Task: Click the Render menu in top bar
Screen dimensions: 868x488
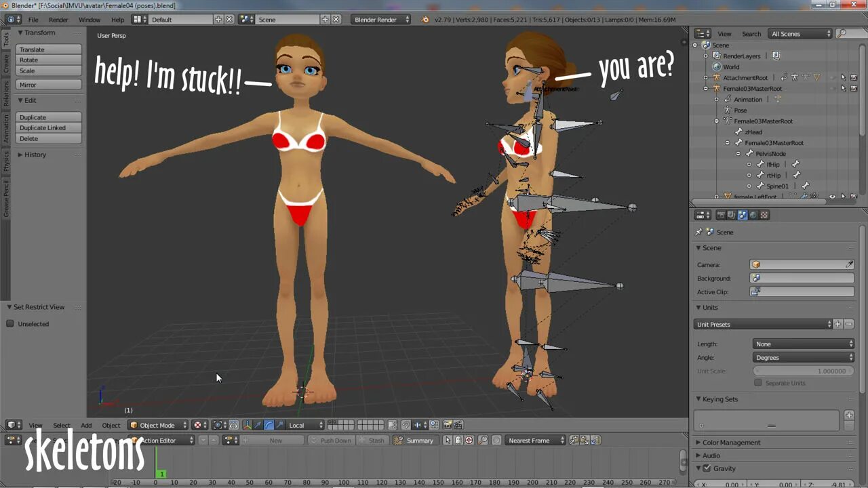Action: [58, 20]
